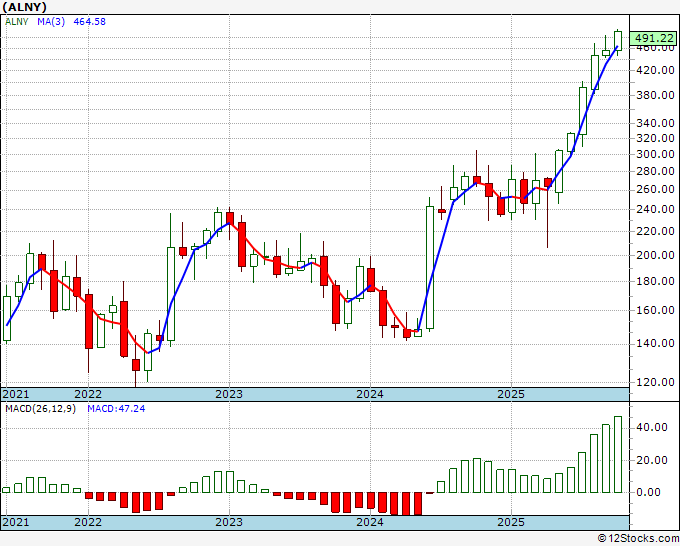Click the 2023 label on price timeline
680x546 pixels.
229,394
